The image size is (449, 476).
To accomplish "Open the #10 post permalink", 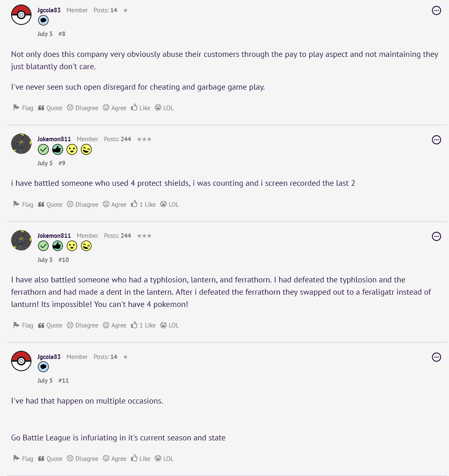I will [x=63, y=260].
